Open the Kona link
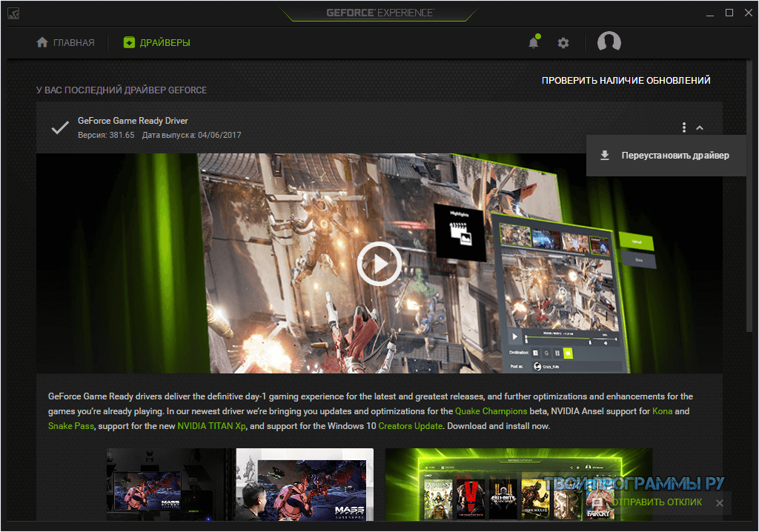 coord(662,411)
